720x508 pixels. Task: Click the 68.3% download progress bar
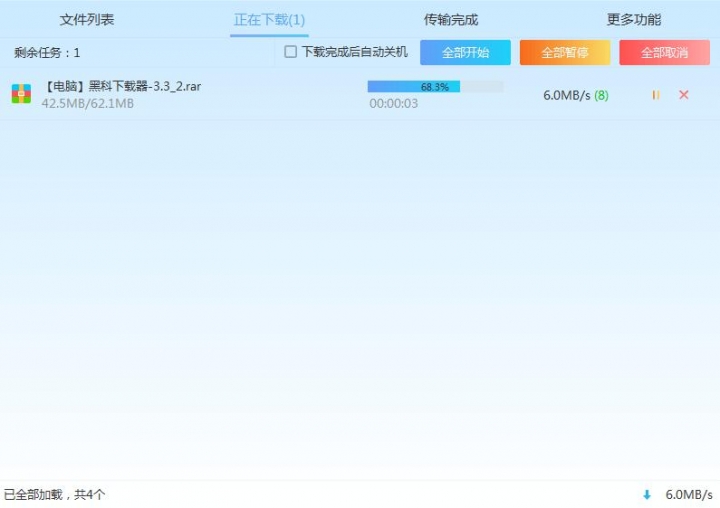coord(435,87)
